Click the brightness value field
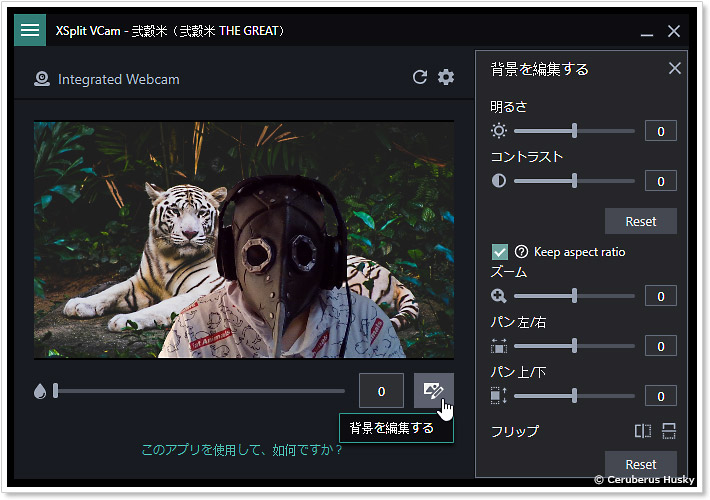Screen dimensions: 710x500 (x=661, y=131)
